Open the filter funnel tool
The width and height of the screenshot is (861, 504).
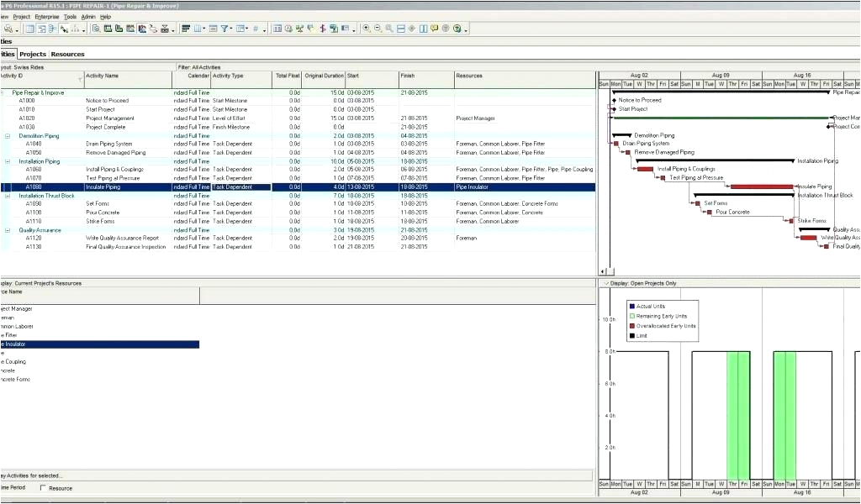[225, 29]
